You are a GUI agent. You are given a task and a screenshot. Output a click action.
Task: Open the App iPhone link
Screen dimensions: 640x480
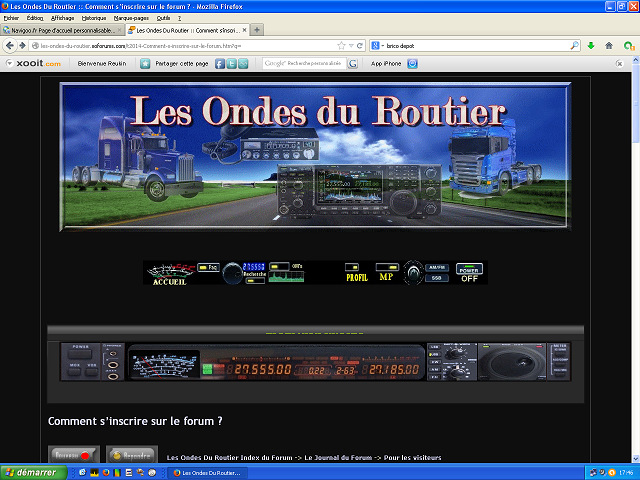click(x=386, y=64)
